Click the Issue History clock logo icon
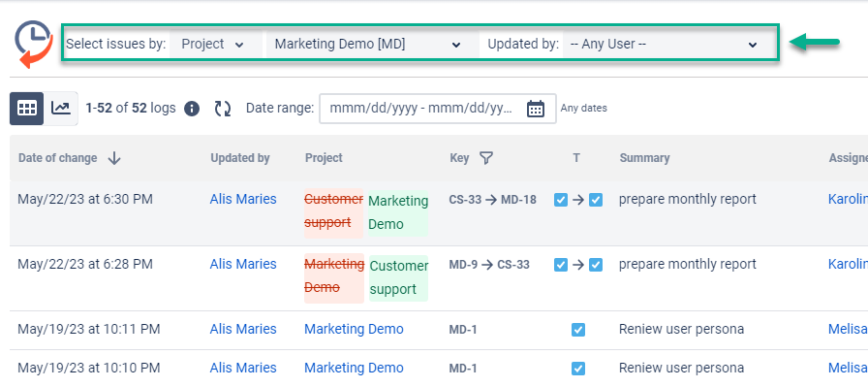 click(x=33, y=45)
